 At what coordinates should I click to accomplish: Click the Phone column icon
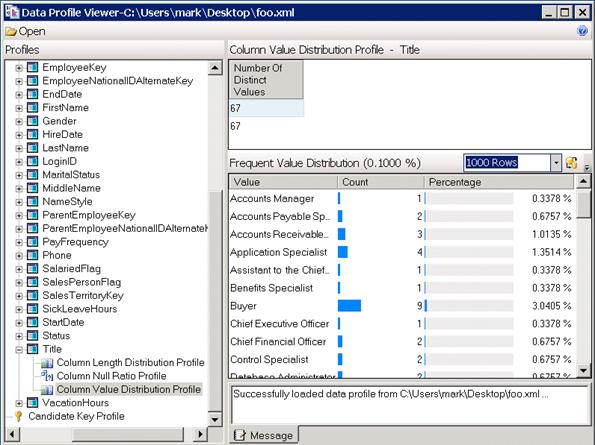(33, 255)
